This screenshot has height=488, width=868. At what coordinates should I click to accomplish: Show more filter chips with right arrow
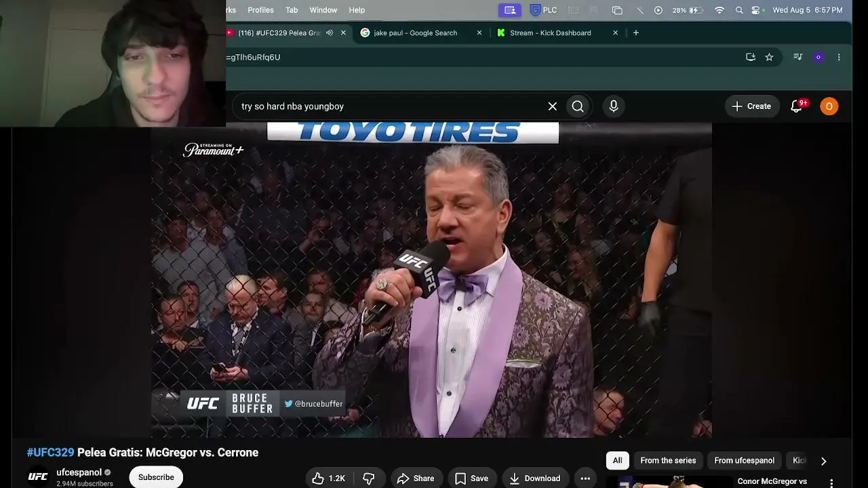point(823,461)
